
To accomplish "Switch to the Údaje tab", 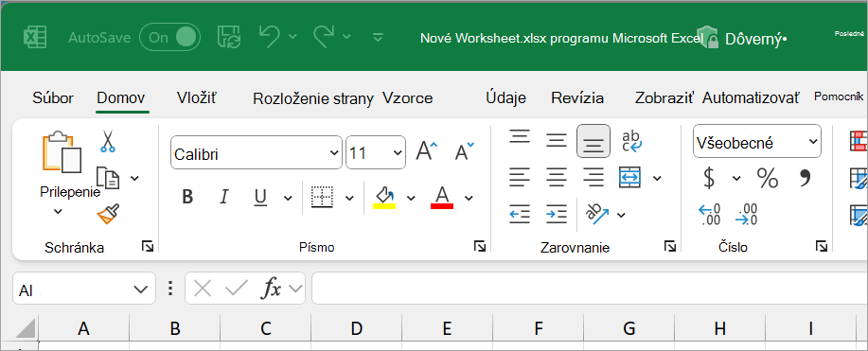I will [506, 98].
